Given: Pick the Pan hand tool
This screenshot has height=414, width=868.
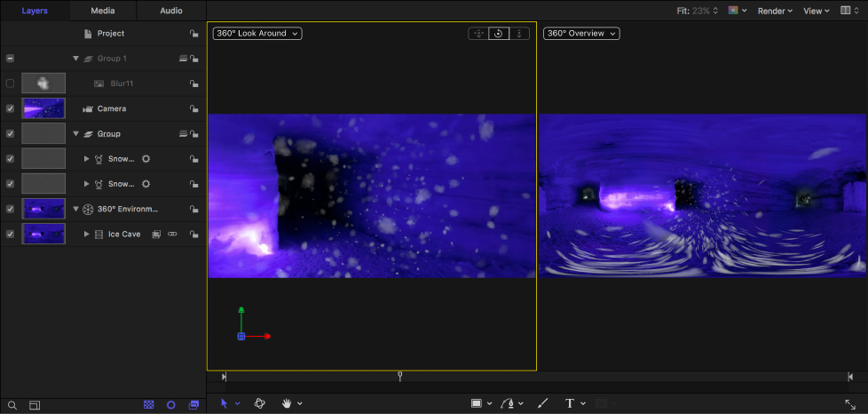Looking at the screenshot, I should click(287, 403).
